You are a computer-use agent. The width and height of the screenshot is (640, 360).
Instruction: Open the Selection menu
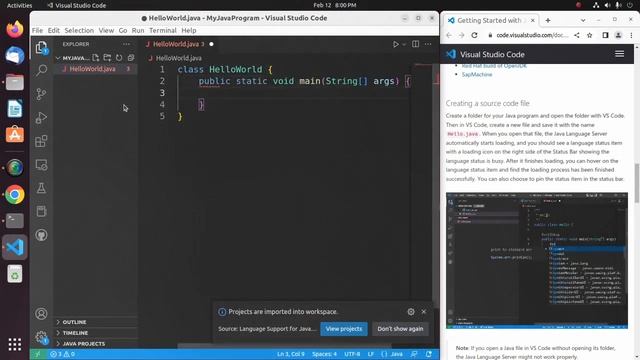click(x=79, y=30)
